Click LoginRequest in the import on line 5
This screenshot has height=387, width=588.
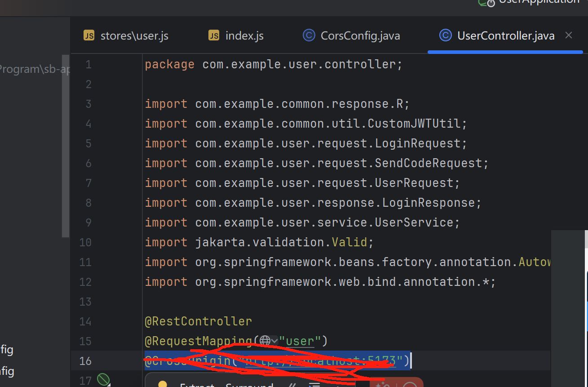pos(418,143)
